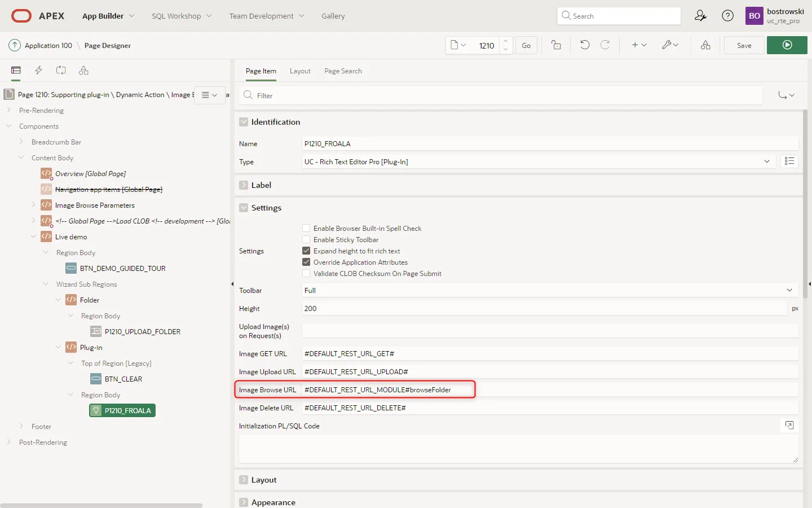Open the Administration user icon
The image size is (812, 508).
700,16
